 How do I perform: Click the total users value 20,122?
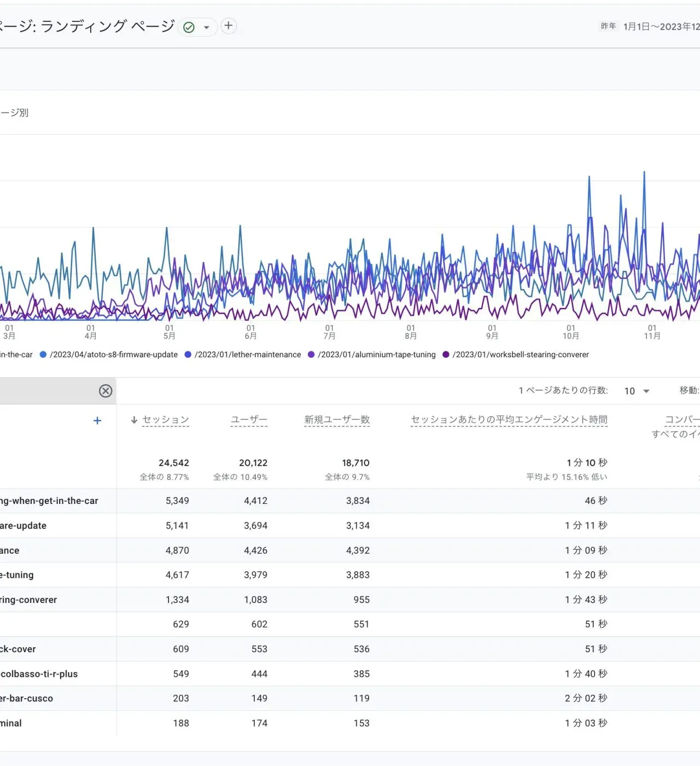click(253, 463)
